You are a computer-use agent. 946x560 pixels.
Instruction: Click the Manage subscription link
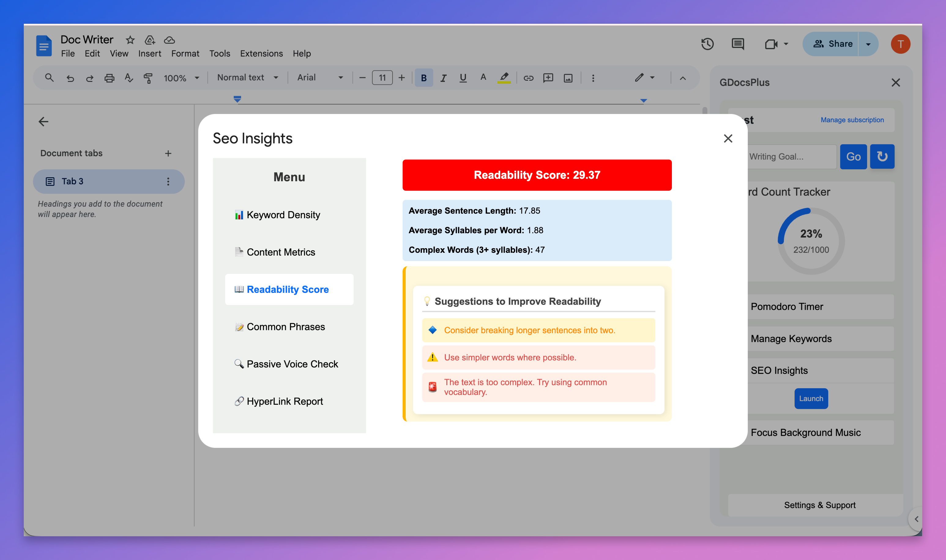[x=852, y=120]
